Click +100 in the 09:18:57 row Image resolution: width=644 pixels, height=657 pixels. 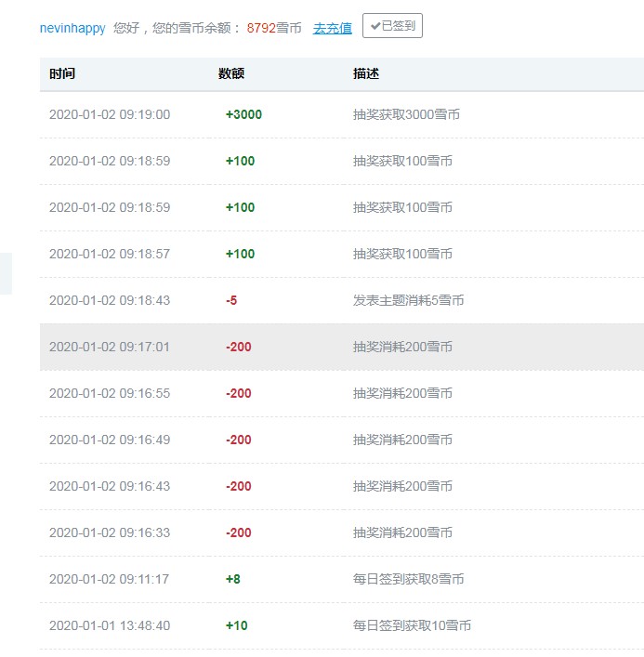(240, 254)
